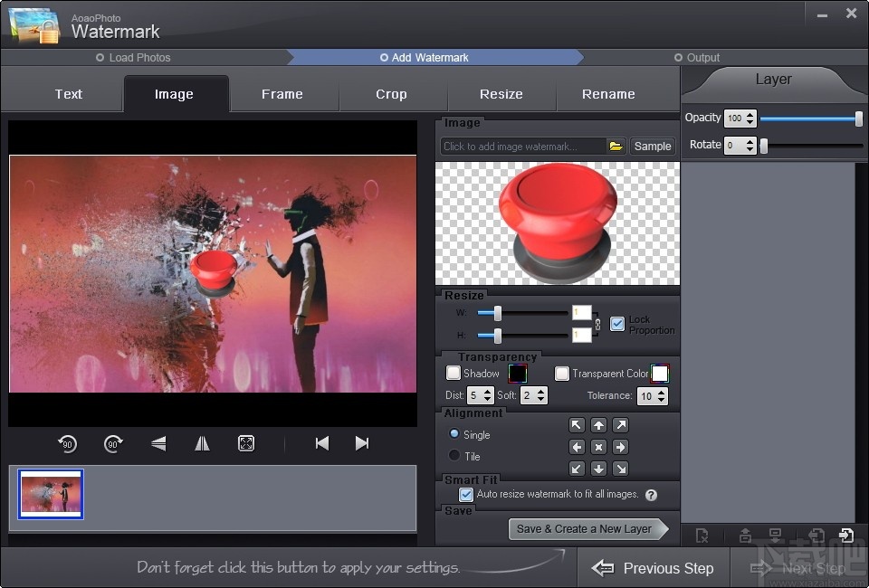Go back with Previous Step button
This screenshot has height=588, width=869.
click(x=653, y=568)
